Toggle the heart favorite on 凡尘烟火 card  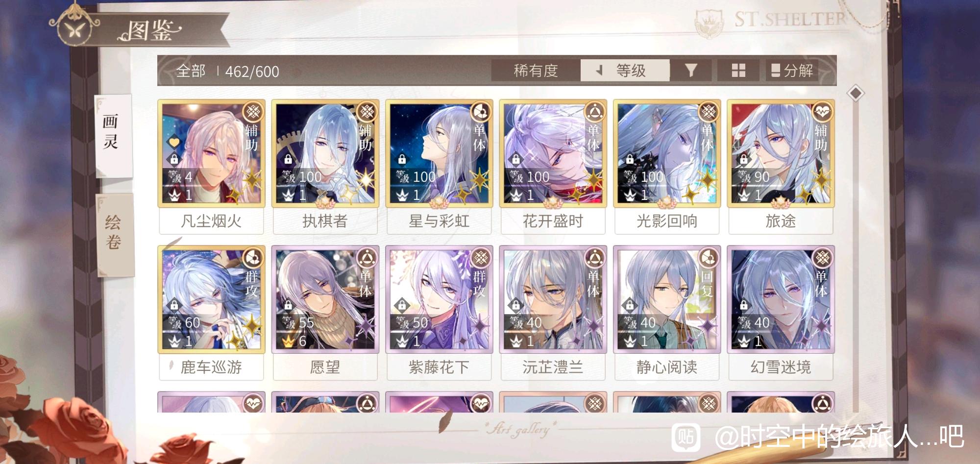click(x=174, y=143)
